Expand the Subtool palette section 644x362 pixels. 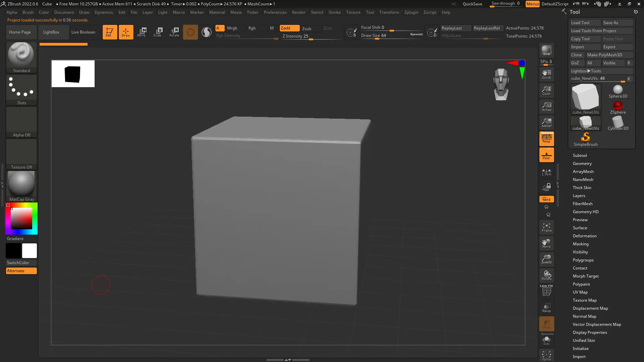(x=580, y=156)
